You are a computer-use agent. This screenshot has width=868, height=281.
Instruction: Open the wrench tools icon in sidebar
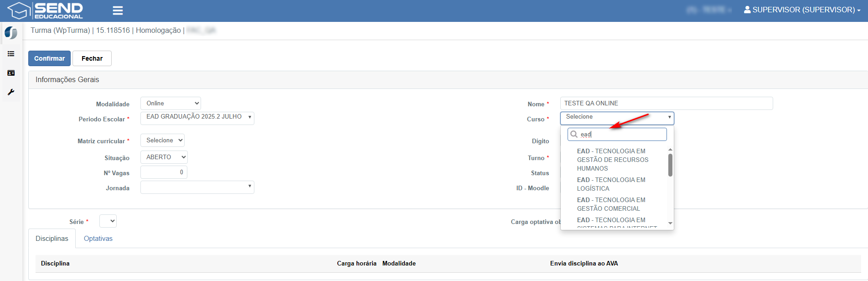11,92
